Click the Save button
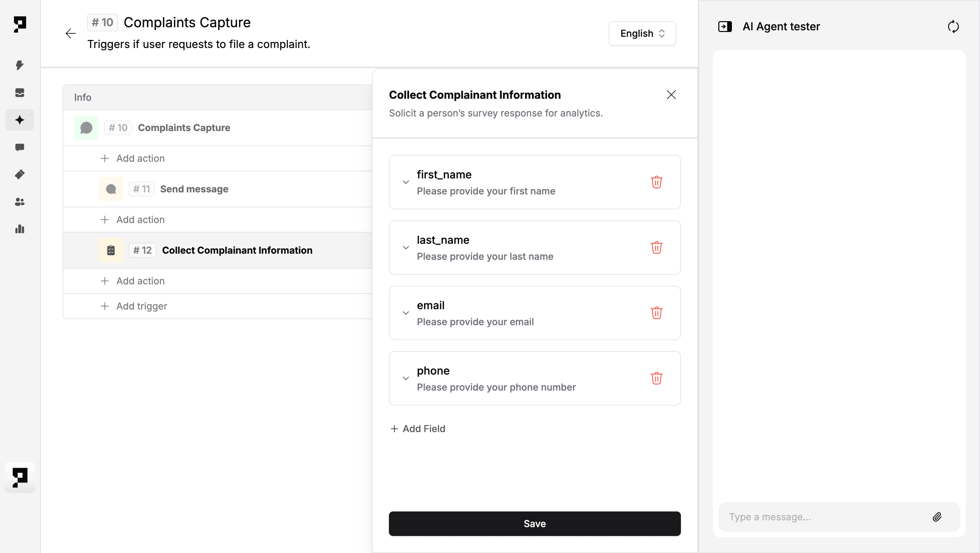The width and height of the screenshot is (980, 553). 535,524
